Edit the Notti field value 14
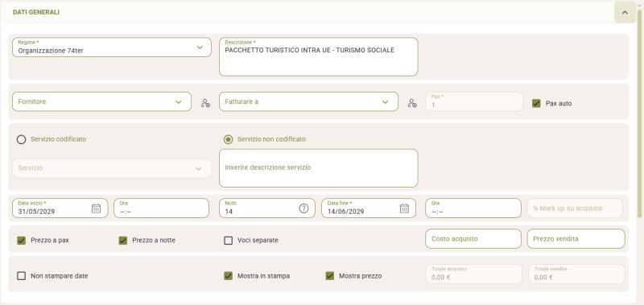This screenshot has width=644, height=305. 267,208
